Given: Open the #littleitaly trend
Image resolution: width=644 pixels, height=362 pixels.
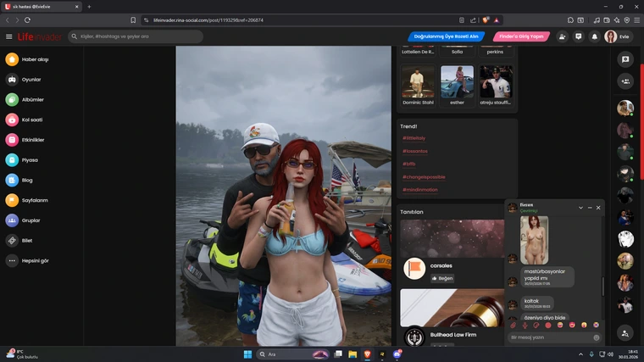Looking at the screenshot, I should (x=414, y=138).
